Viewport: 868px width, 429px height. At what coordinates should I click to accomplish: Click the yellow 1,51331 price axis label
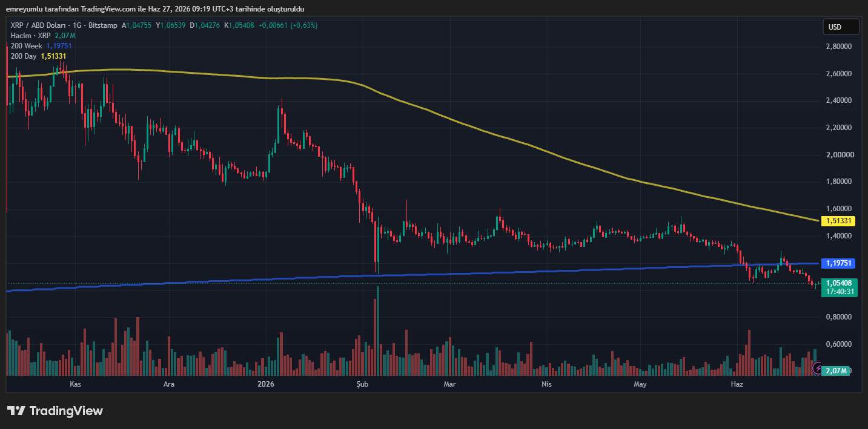pos(839,221)
